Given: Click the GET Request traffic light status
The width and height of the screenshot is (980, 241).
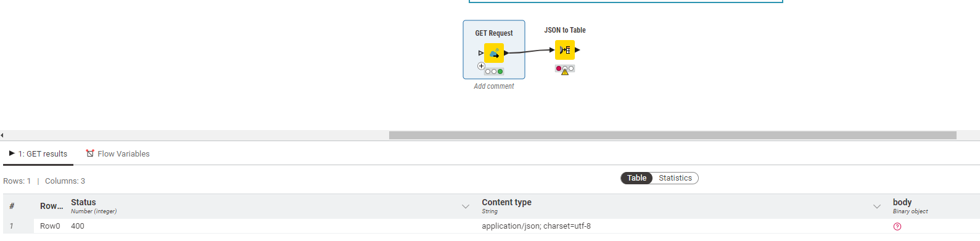Looking at the screenshot, I should 494,71.
